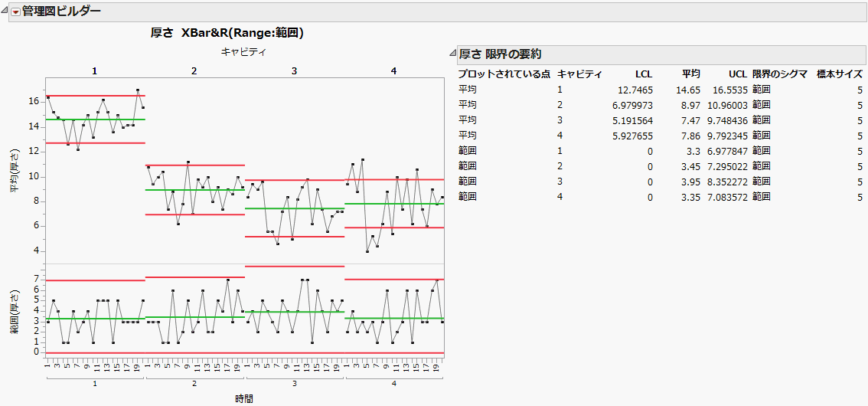Click the 標本サイズ column header

[839, 74]
